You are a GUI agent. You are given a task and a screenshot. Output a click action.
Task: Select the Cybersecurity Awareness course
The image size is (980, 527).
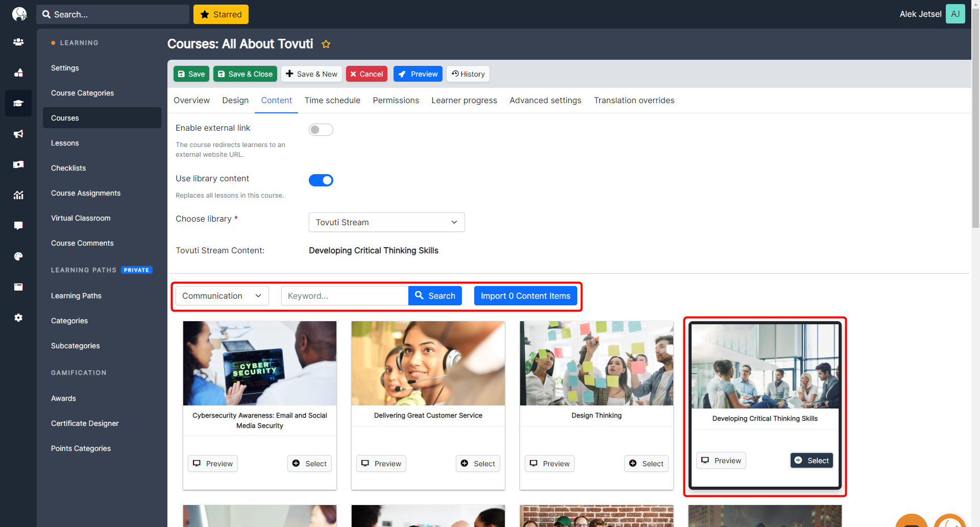[309, 464]
